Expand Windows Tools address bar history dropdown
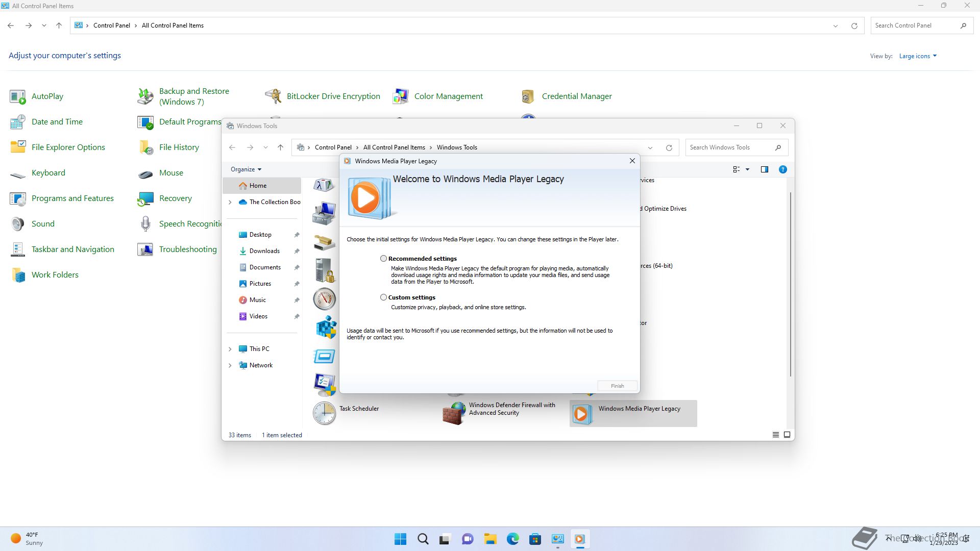The height and width of the screenshot is (551, 980). point(650,147)
